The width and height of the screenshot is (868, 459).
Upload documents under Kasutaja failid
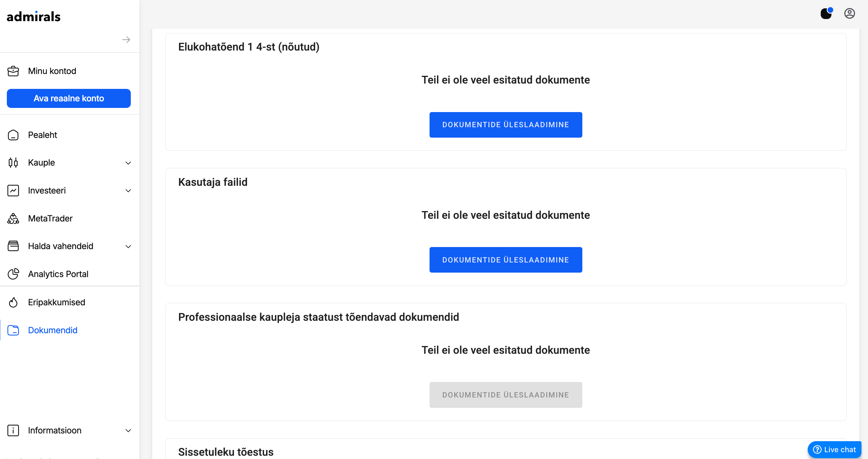point(505,260)
